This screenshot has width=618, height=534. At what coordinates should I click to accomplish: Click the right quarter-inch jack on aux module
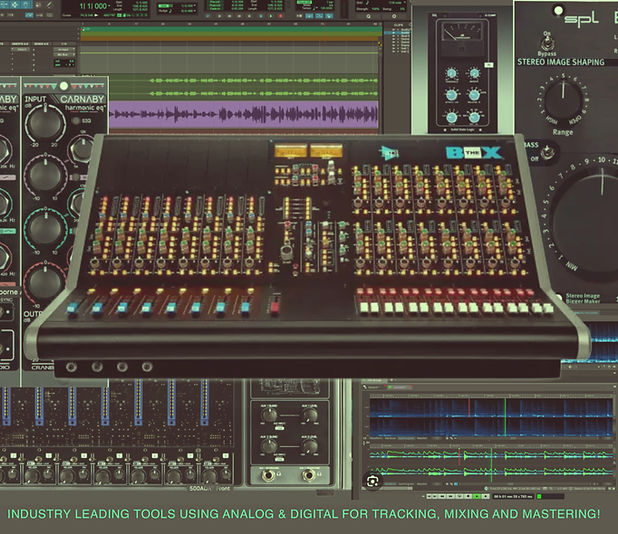[x=309, y=476]
